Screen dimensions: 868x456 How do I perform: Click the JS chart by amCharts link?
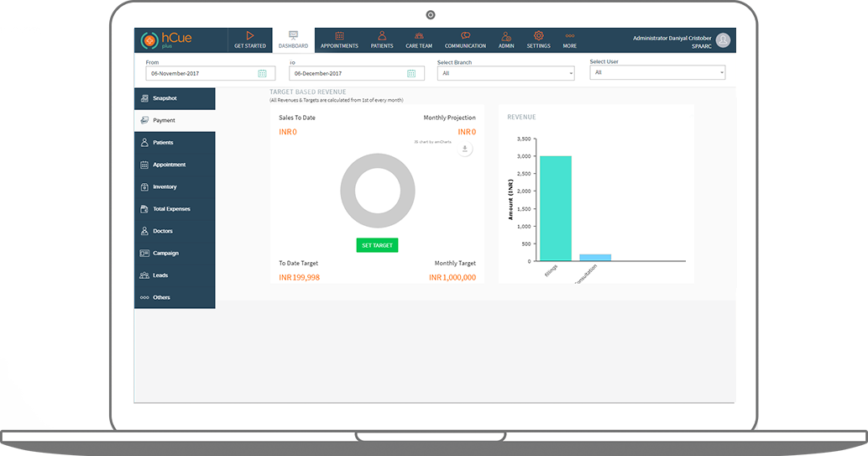tap(433, 143)
